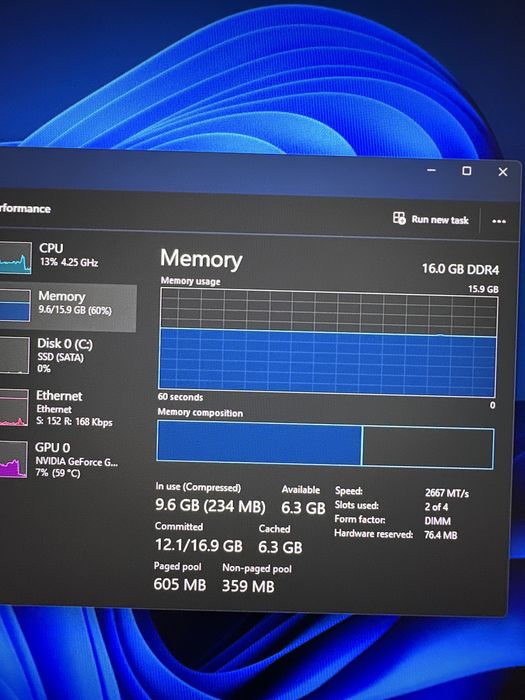
Task: Click the SSD (SATA) disk type label
Action: coord(60,357)
